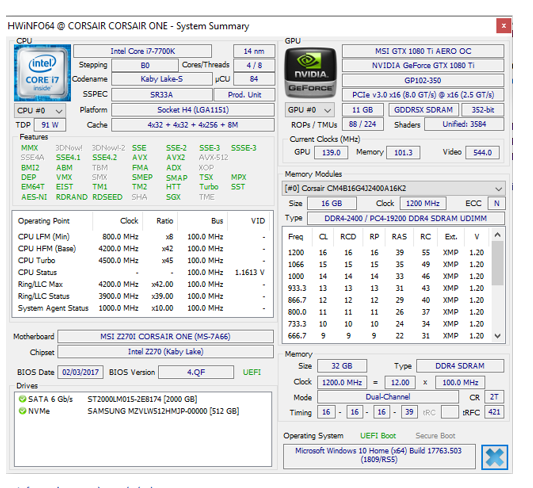Click the CPU Turbo operating point row
This screenshot has width=533, height=488.
[141, 261]
